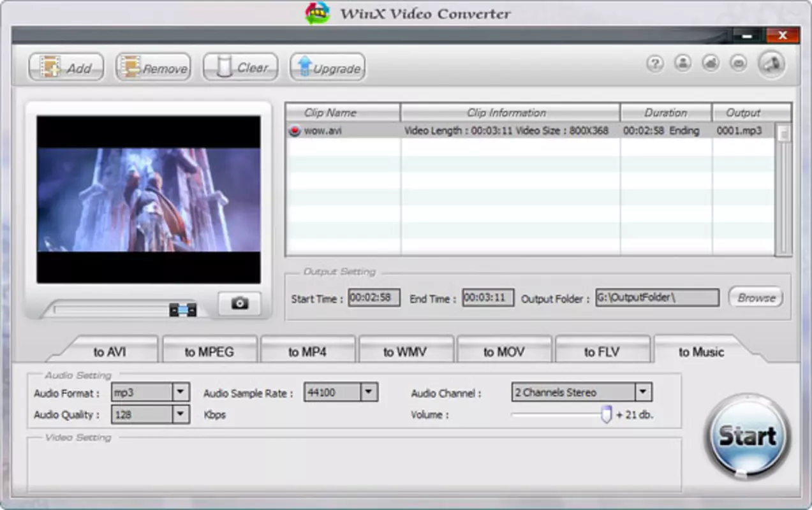Image resolution: width=812 pixels, height=510 pixels.
Task: Switch to the to MPEG tab
Action: coord(209,351)
